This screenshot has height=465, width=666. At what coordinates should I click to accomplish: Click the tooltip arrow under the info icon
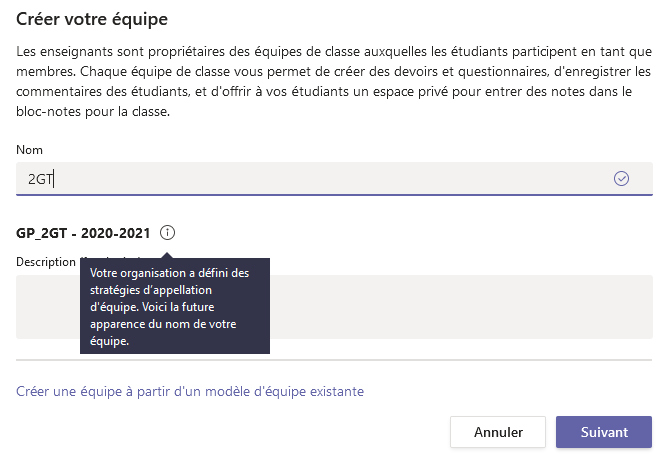pyautogui.click(x=167, y=255)
